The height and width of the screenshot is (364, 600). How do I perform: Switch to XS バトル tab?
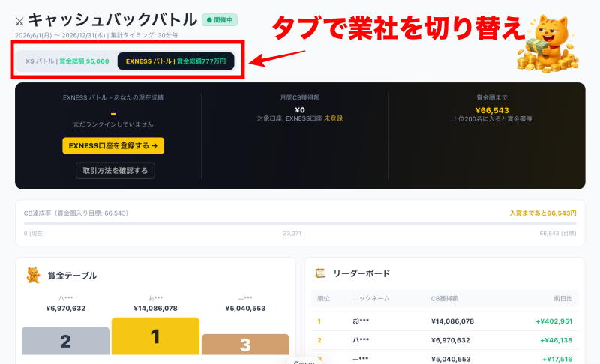click(67, 61)
